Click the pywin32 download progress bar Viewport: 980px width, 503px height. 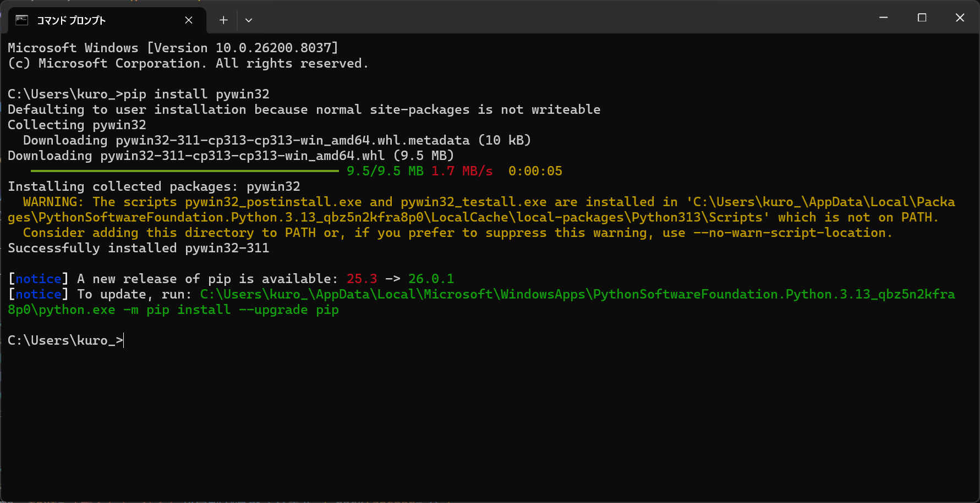[x=184, y=171]
